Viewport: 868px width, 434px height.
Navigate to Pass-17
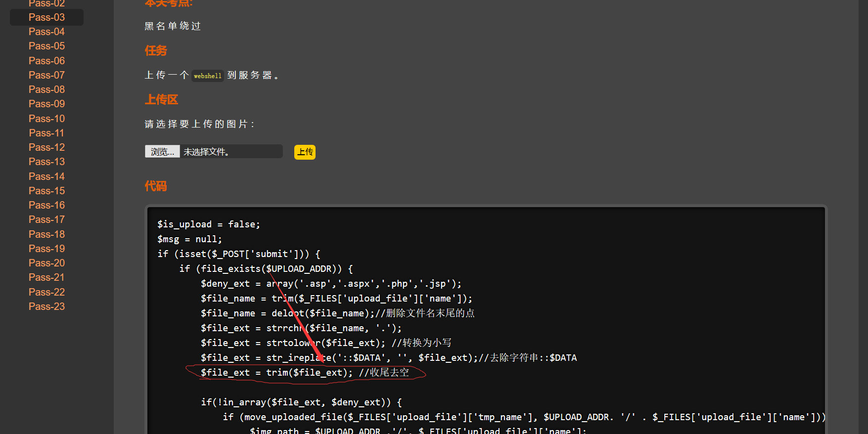pyautogui.click(x=46, y=219)
